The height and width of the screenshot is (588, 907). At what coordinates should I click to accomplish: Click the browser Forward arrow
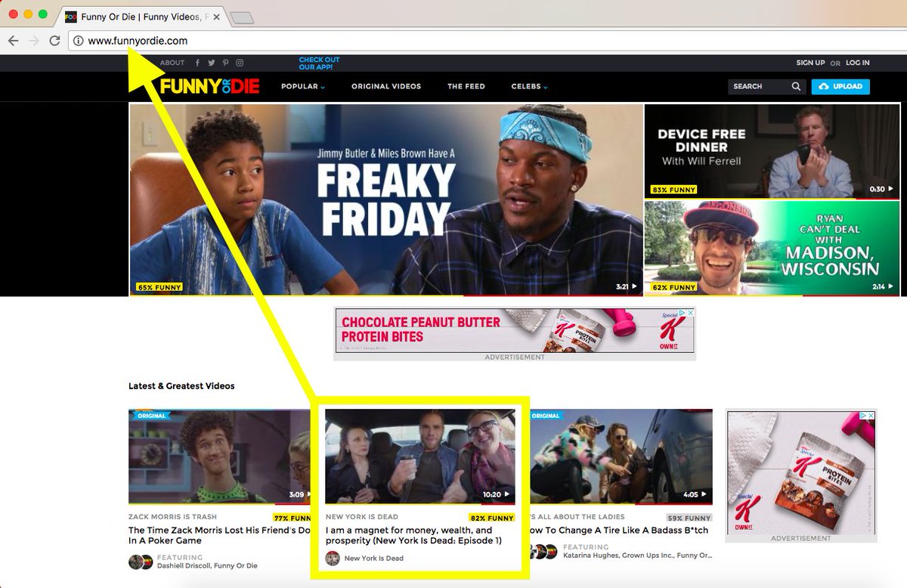34,41
